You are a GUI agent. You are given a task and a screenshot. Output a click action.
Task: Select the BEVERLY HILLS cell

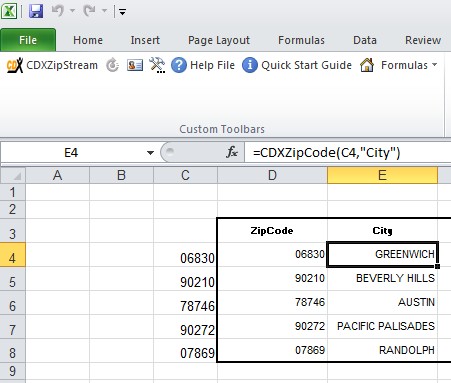[x=382, y=279]
